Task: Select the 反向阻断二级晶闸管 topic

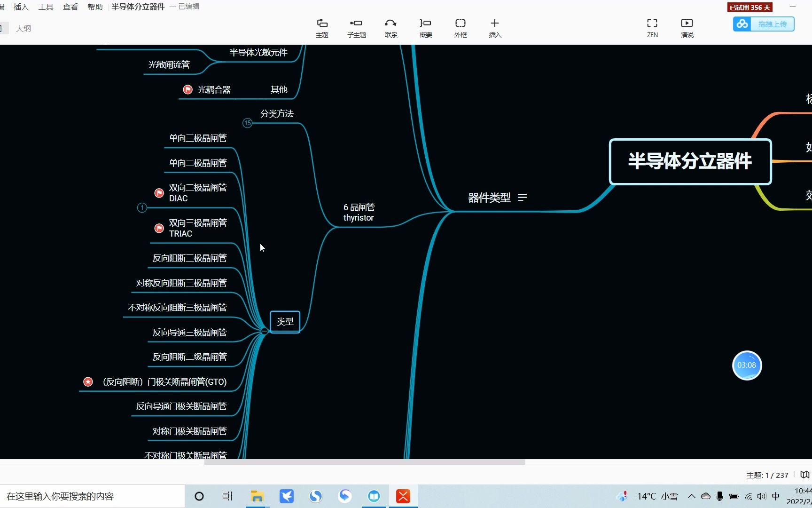Action: pyautogui.click(x=190, y=357)
